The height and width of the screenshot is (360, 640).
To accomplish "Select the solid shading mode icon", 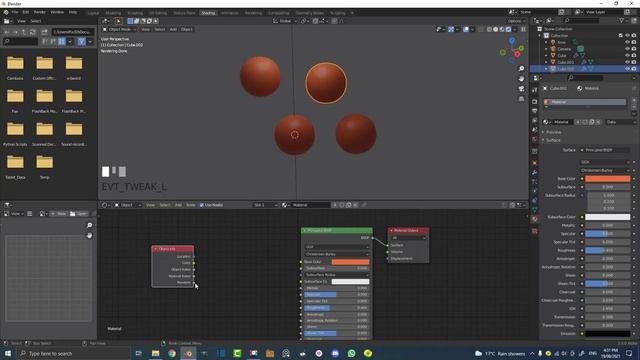I will click(496, 29).
